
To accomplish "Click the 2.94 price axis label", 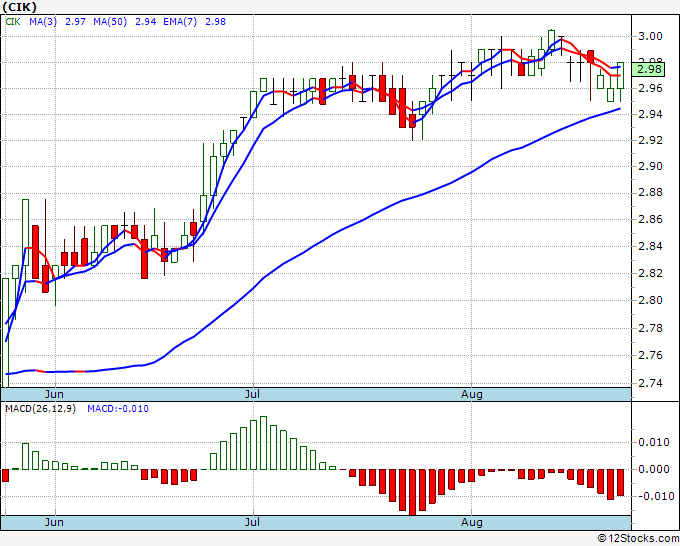I will point(650,114).
